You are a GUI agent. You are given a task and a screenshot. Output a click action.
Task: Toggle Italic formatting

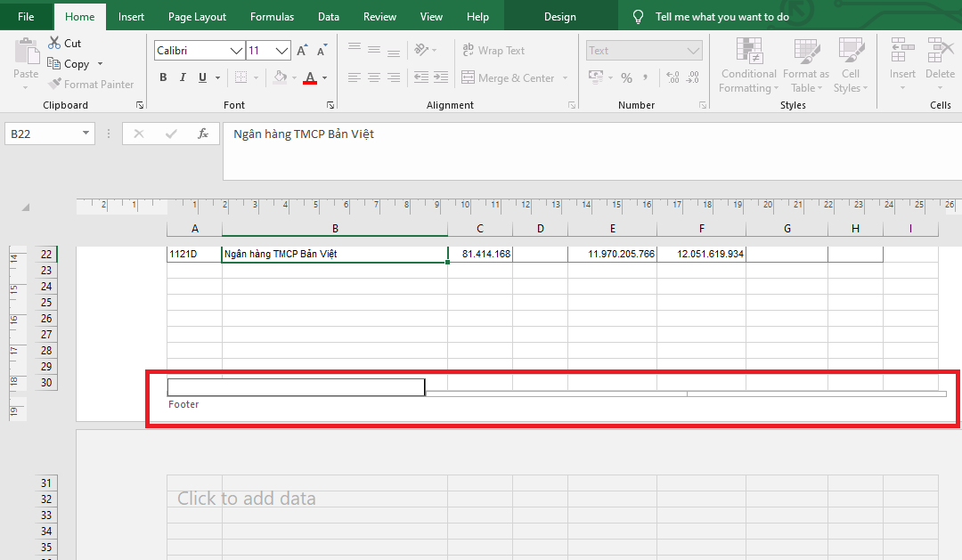[183, 78]
